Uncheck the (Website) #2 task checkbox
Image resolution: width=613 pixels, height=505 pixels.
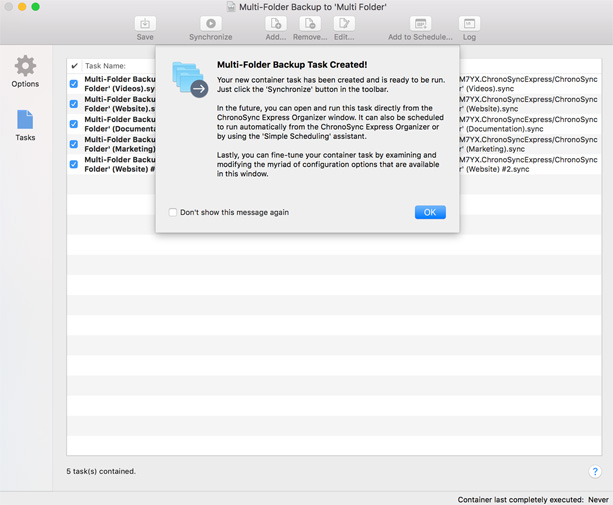[x=73, y=164]
